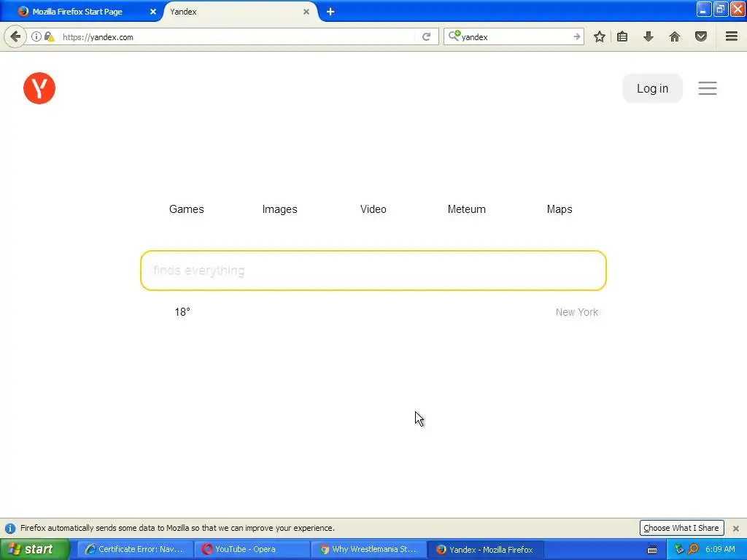The width and height of the screenshot is (747, 560).
Task: Open the Windows start menu
Action: [x=34, y=549]
